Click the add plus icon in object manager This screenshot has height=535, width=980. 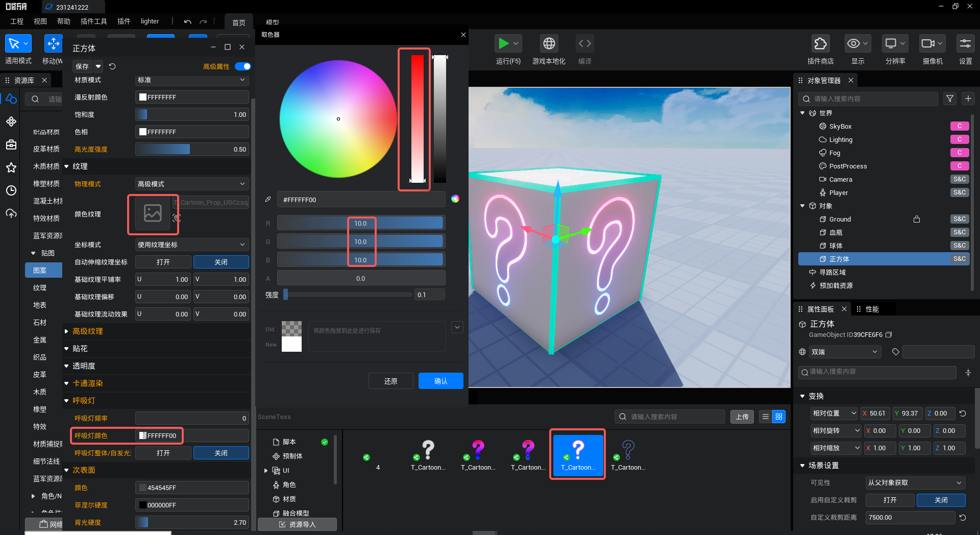click(968, 99)
